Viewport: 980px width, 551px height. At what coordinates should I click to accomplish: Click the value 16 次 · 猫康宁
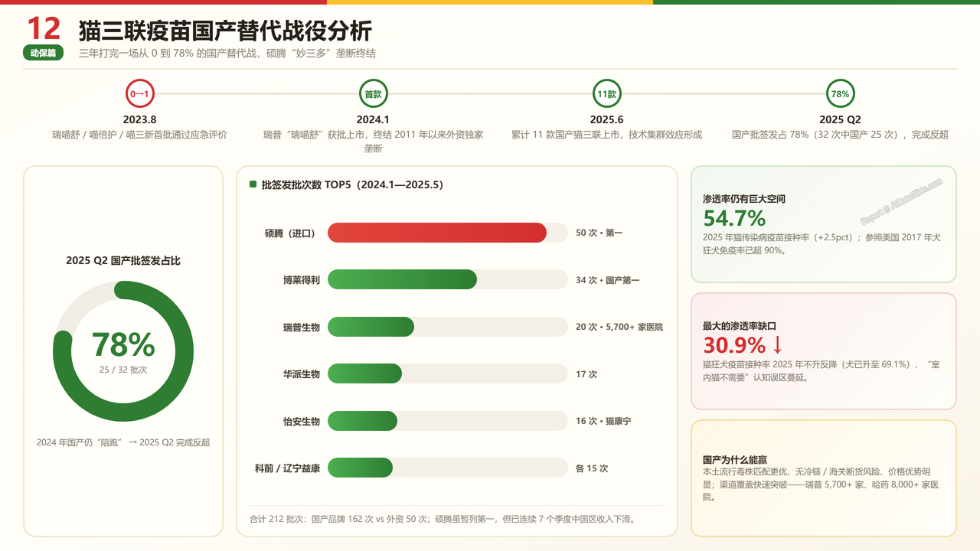click(603, 421)
